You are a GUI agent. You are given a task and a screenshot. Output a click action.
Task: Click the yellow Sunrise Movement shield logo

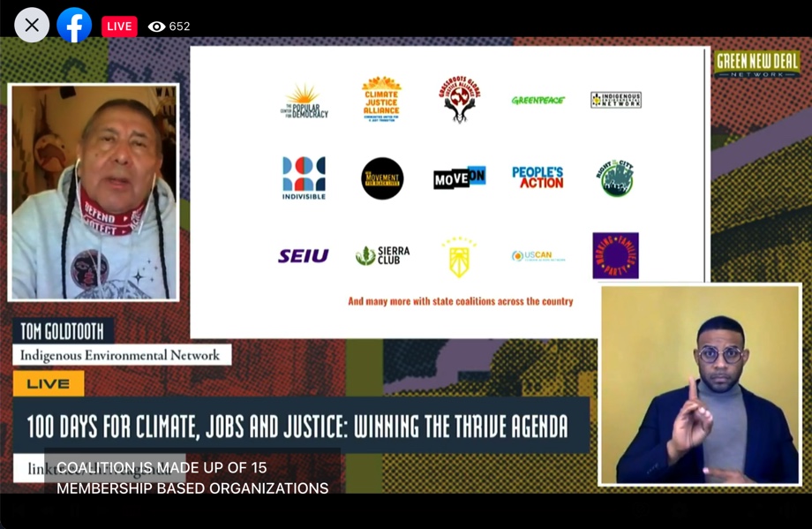pyautogui.click(x=459, y=257)
